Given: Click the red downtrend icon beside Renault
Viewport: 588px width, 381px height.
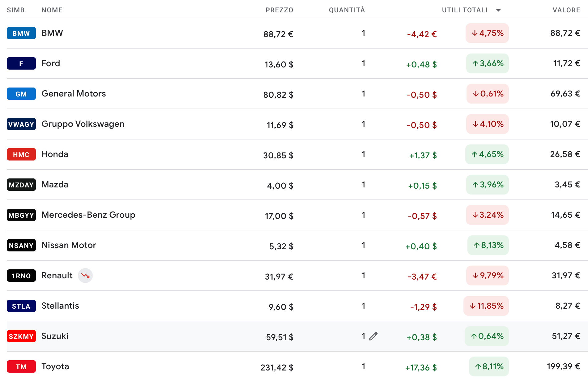Looking at the screenshot, I should point(85,276).
